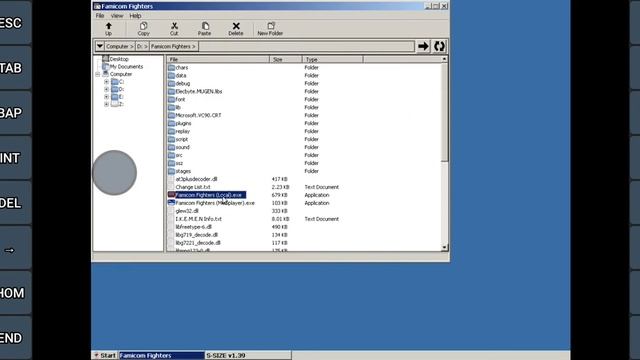
Task: Click the Delete toolbar icon
Action: (236, 29)
